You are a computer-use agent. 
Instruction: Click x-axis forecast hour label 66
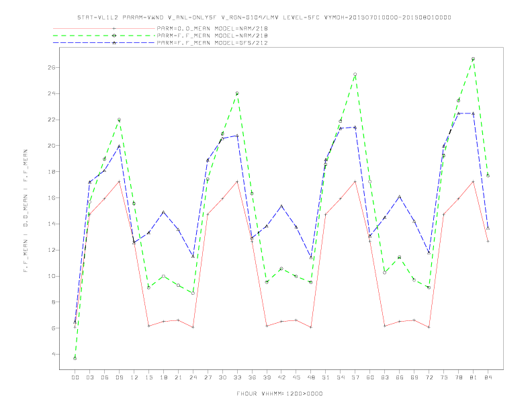click(x=400, y=377)
